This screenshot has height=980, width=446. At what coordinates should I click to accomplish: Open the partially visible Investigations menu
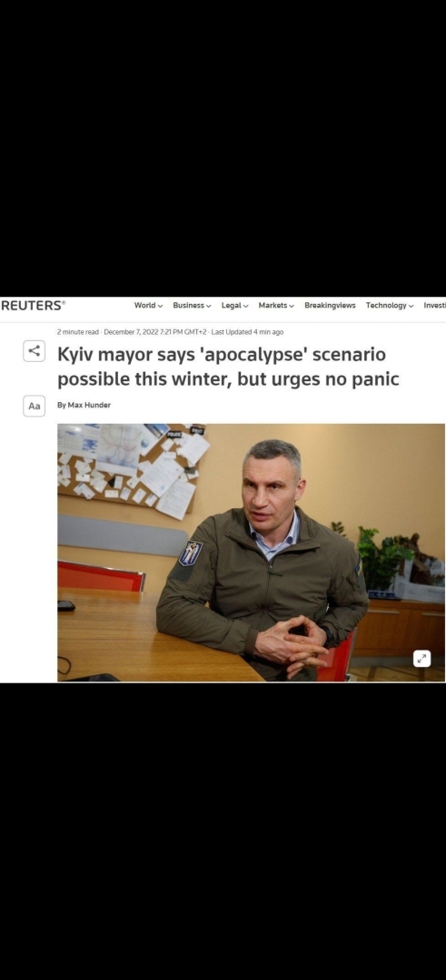click(435, 306)
